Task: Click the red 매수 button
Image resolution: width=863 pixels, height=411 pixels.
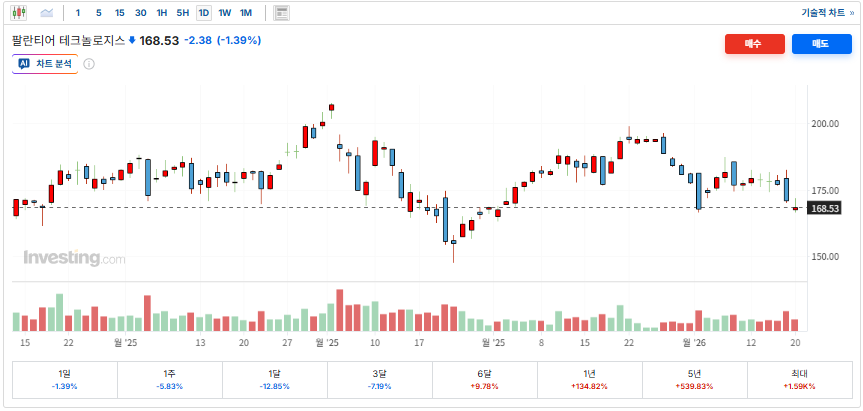Action: pyautogui.click(x=755, y=44)
